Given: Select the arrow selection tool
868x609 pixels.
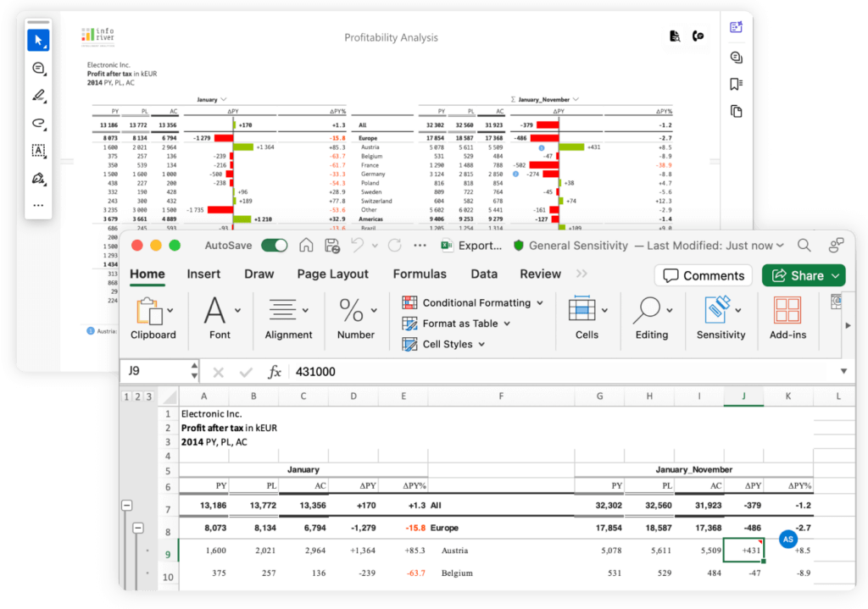Looking at the screenshot, I should pos(38,40).
